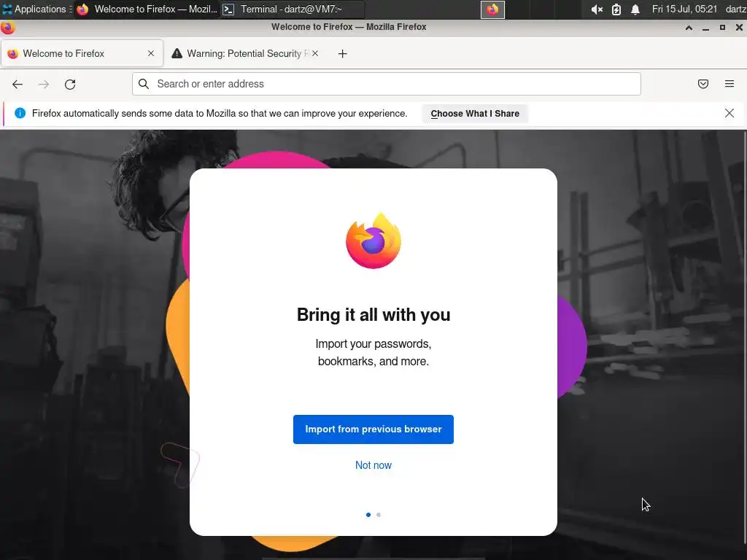Screen dimensions: 747x560
Task: Minimize the Firefox window
Action: 705,28
